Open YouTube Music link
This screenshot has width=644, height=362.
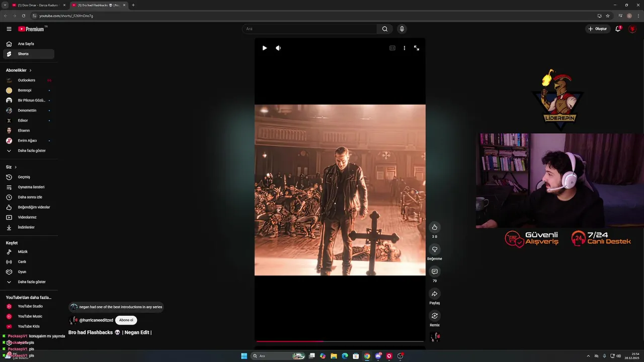pos(29,316)
